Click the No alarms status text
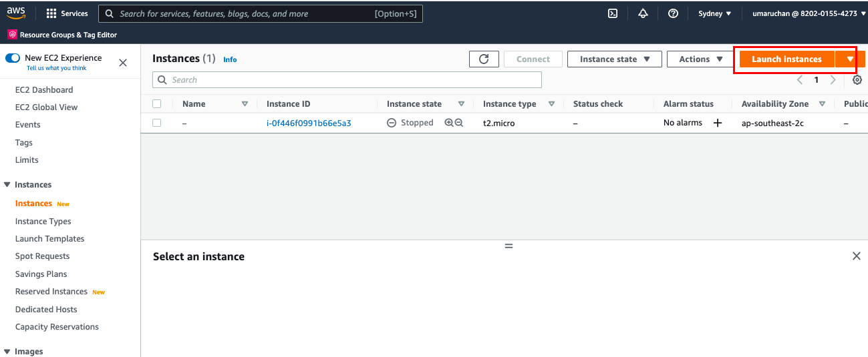This screenshot has width=868, height=357. (x=683, y=123)
